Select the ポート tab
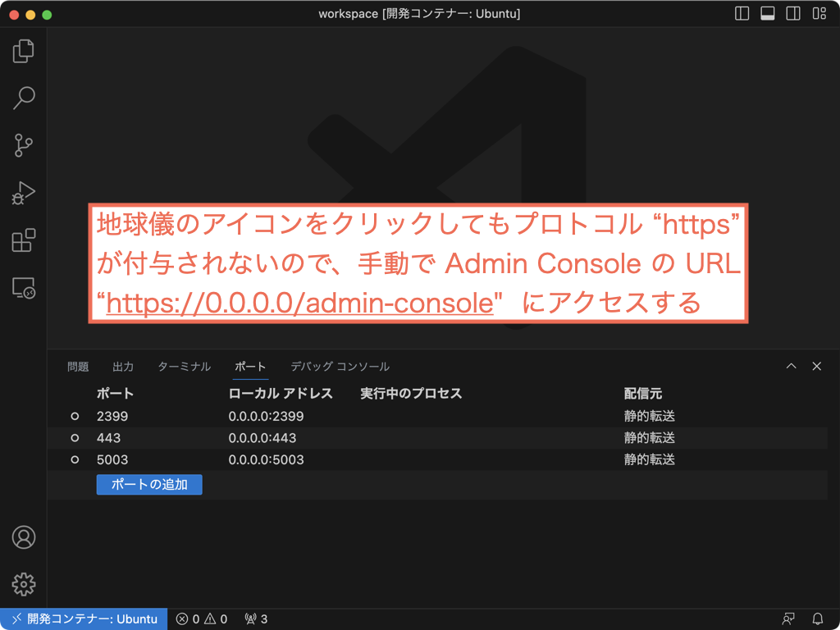 [251, 367]
